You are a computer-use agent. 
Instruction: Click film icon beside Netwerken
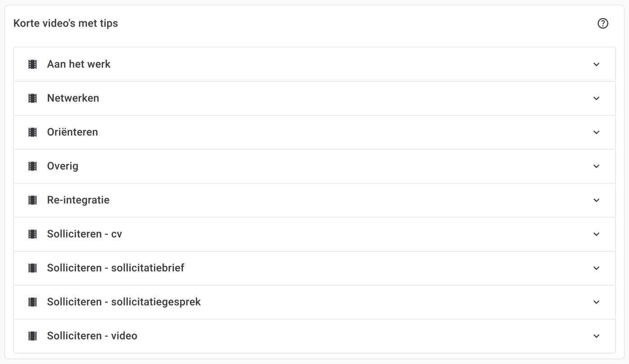[x=32, y=98]
